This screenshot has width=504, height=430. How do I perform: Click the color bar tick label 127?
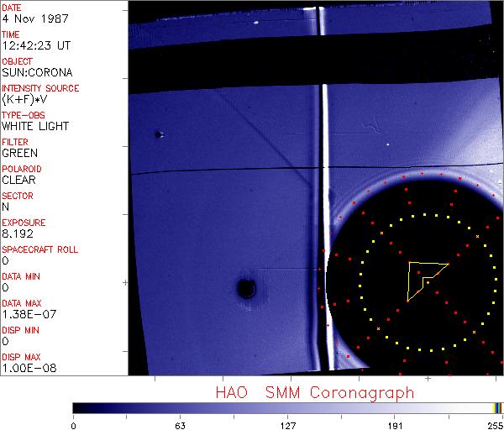pyautogui.click(x=287, y=424)
